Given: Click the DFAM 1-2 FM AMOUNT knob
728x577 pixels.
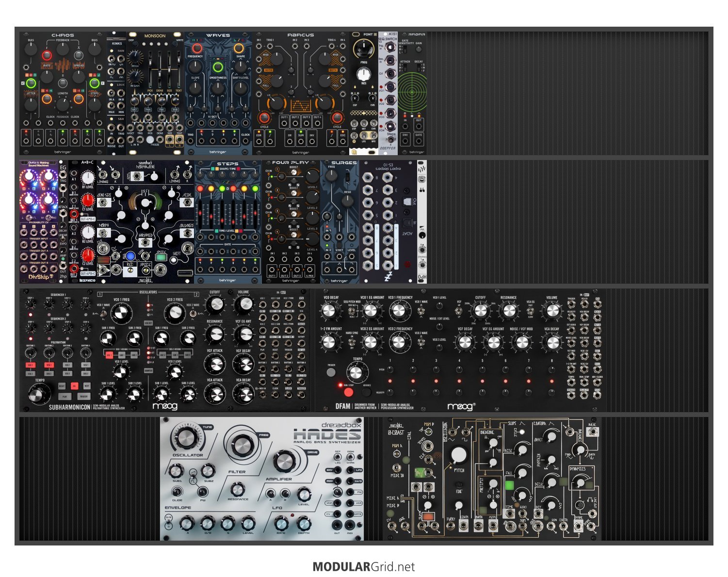Looking at the screenshot, I should point(329,342).
